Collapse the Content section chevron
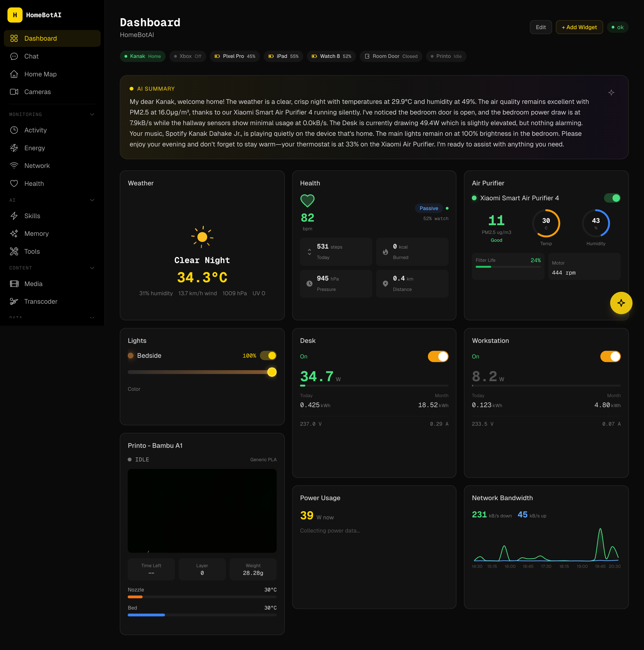This screenshot has width=644, height=650. click(x=92, y=268)
